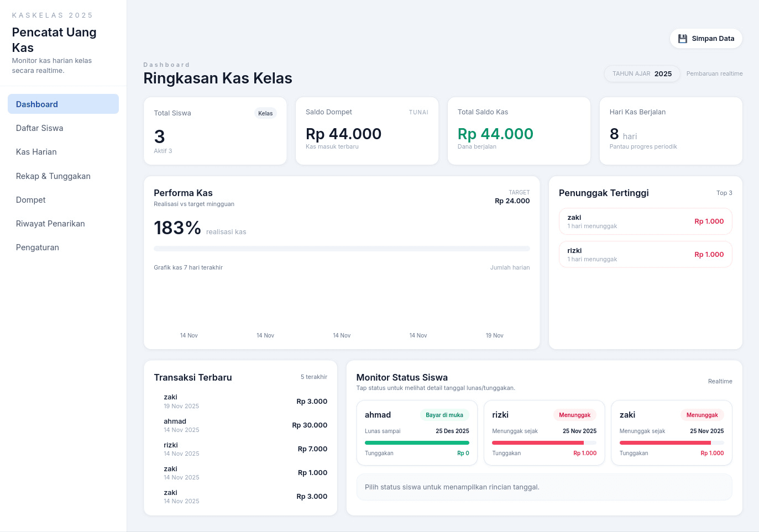This screenshot has height=532, width=759.
Task: Tap ahmad's Bayar di muka status badge
Action: pos(444,415)
